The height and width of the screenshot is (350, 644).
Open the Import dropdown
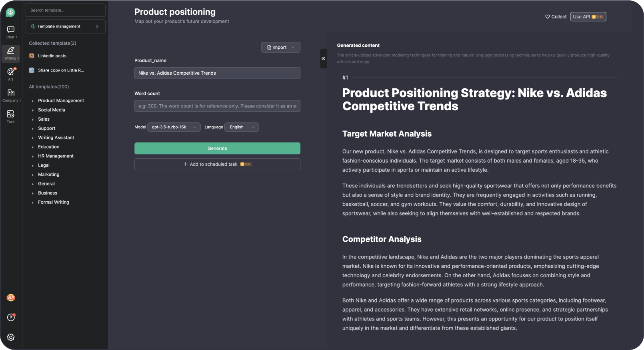pos(281,48)
